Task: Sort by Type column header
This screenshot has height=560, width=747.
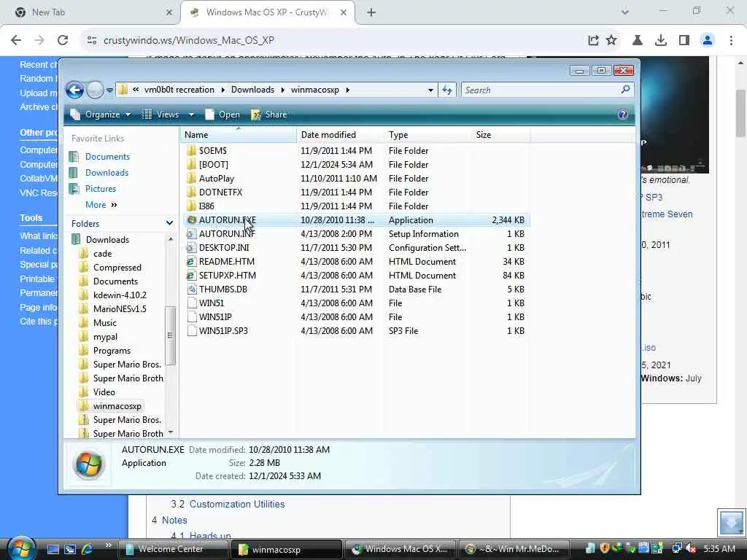Action: 427,135
